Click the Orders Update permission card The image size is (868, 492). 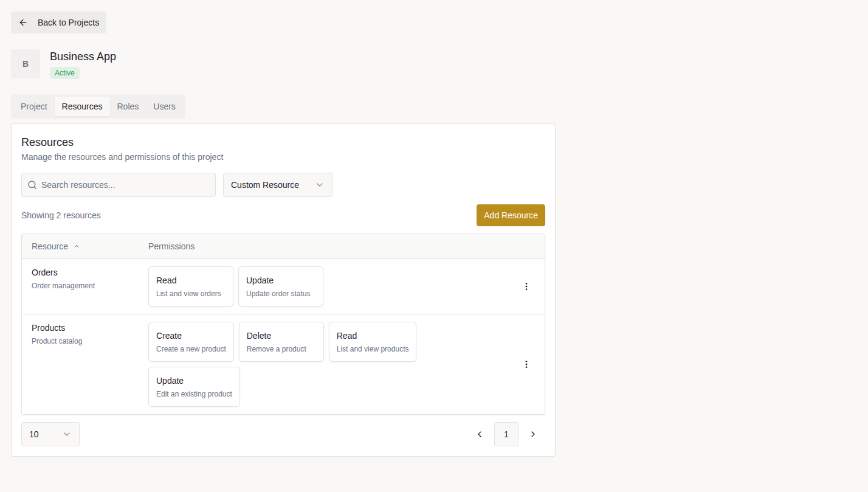point(281,286)
